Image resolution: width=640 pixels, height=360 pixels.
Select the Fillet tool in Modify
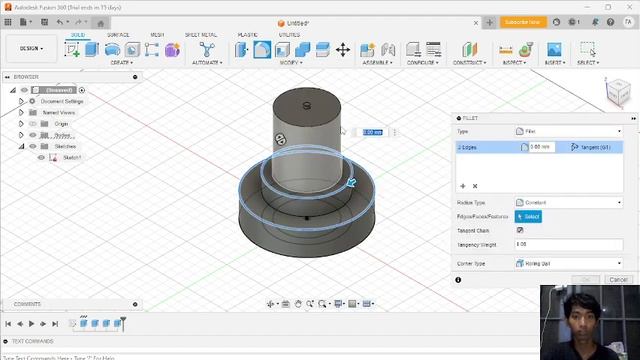262,50
